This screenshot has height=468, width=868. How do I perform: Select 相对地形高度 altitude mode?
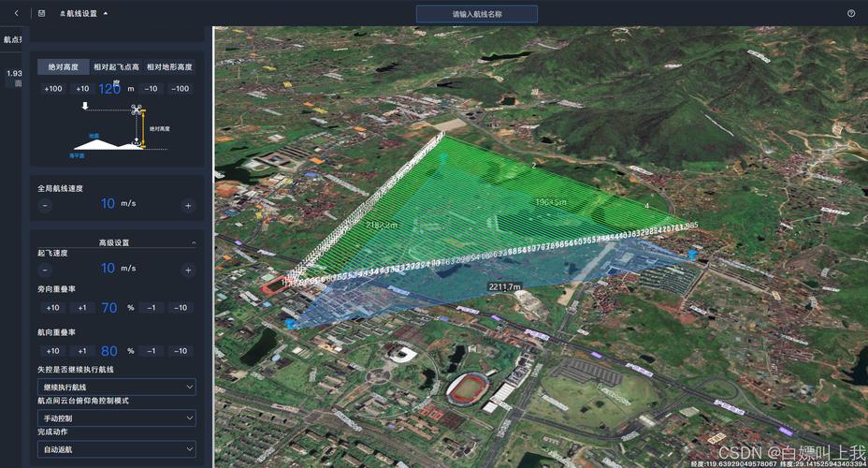pyautogui.click(x=169, y=67)
